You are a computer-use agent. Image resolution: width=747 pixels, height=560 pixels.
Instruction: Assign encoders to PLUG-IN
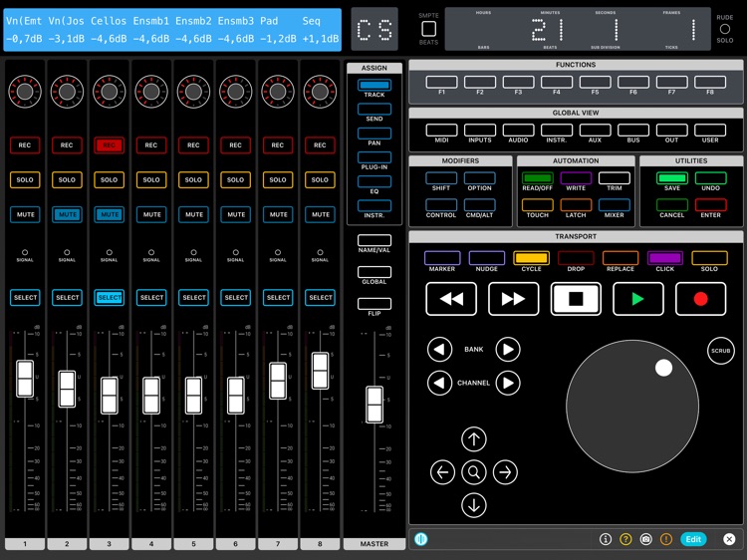[374, 157]
